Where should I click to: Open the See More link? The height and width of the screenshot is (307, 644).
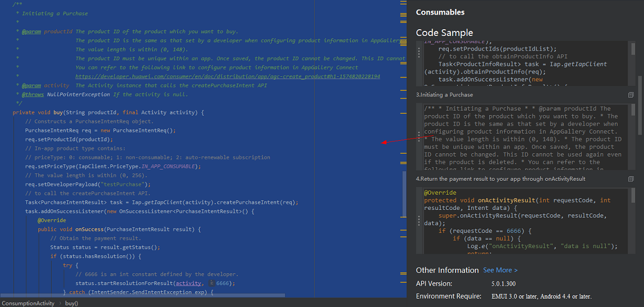pos(500,270)
